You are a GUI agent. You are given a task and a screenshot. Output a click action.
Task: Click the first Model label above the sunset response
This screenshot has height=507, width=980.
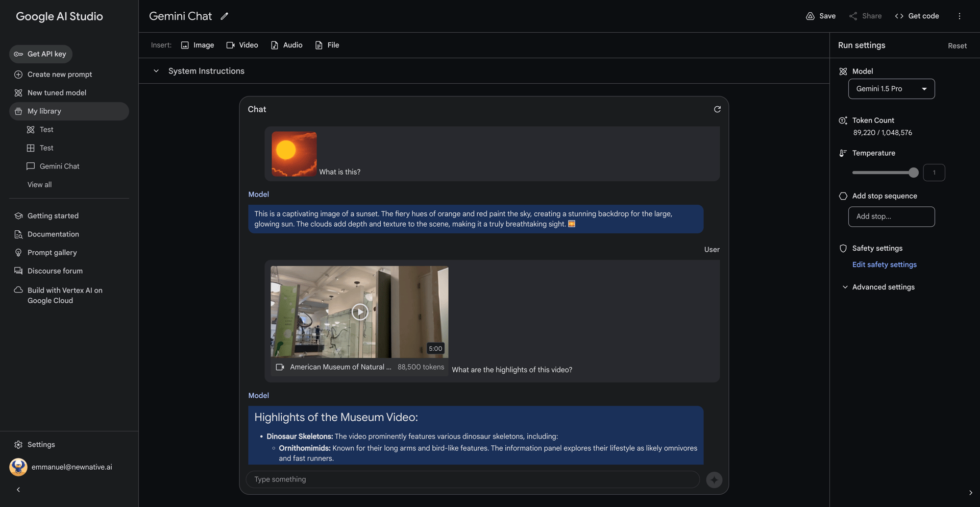click(x=258, y=194)
